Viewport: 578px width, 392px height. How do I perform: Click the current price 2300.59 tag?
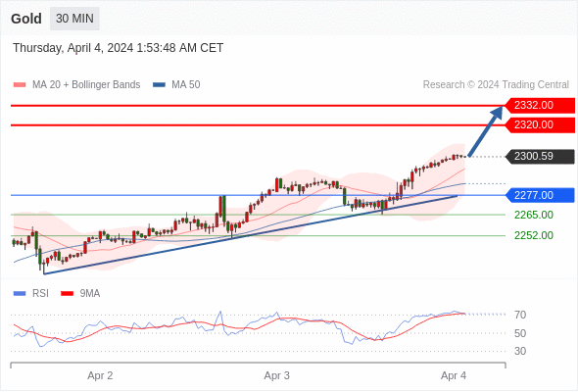coord(540,157)
